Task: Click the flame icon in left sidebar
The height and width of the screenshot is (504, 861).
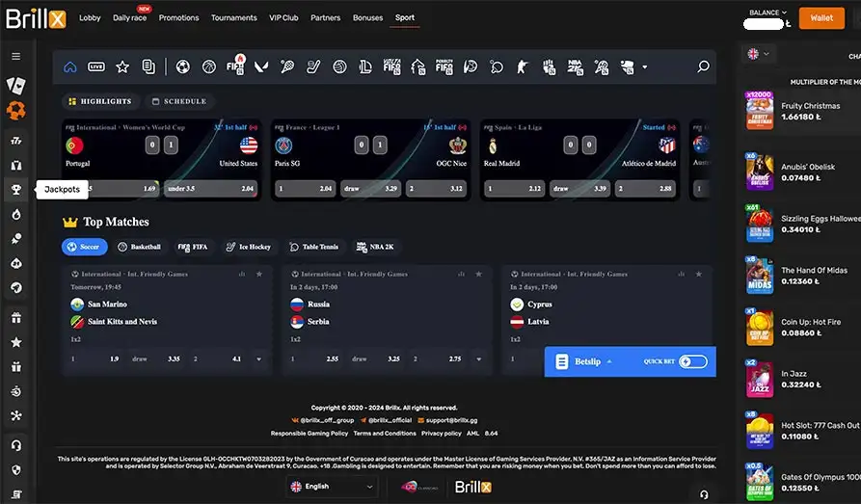Action: (16, 214)
